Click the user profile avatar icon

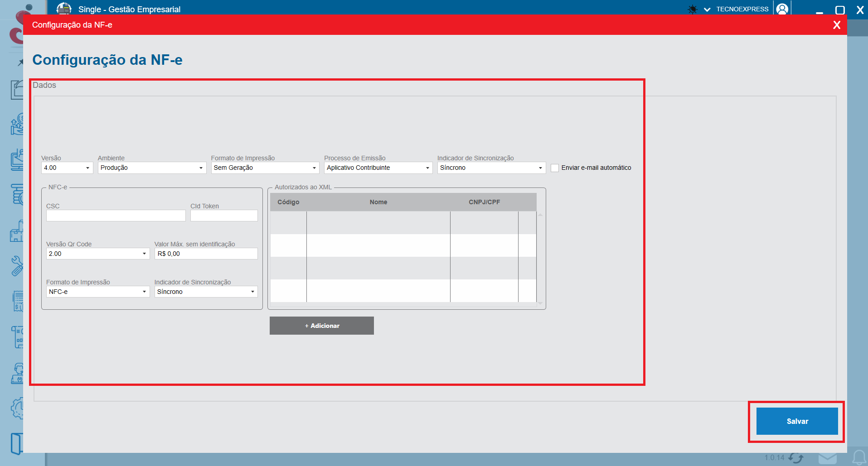coord(782,8)
